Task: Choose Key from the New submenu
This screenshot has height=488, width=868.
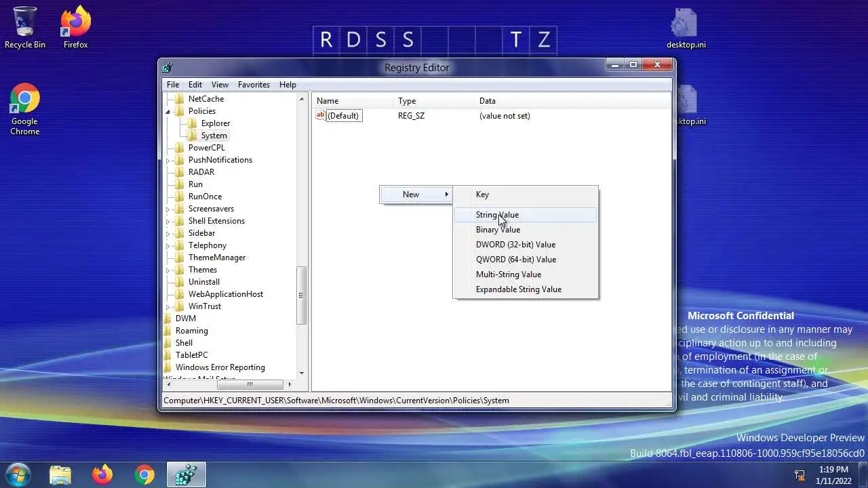Action: (x=526, y=195)
